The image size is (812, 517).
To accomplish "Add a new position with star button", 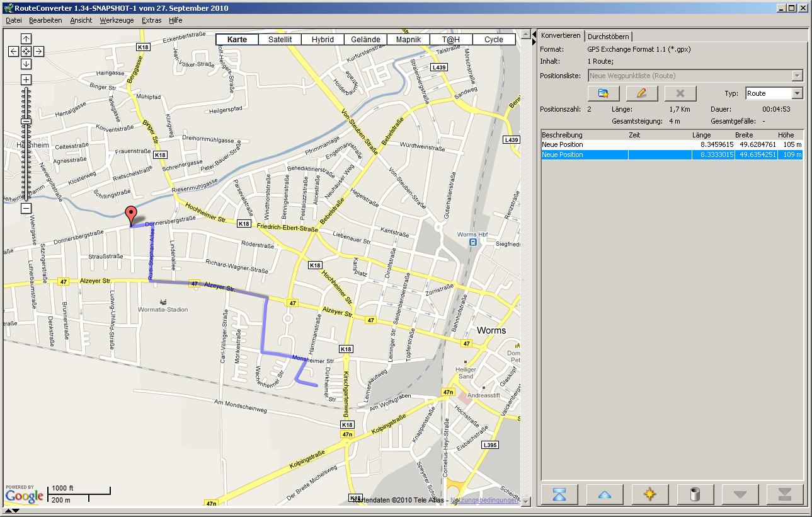I will click(649, 494).
